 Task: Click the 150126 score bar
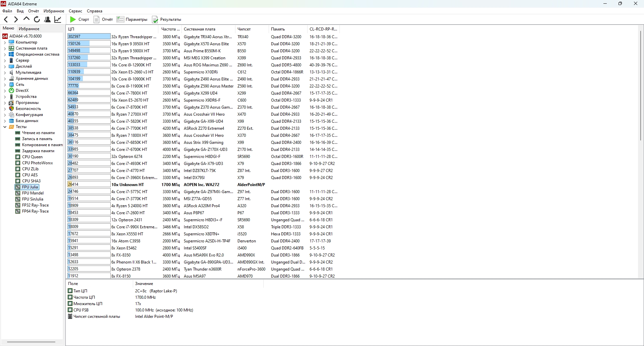pyautogui.click(x=89, y=44)
